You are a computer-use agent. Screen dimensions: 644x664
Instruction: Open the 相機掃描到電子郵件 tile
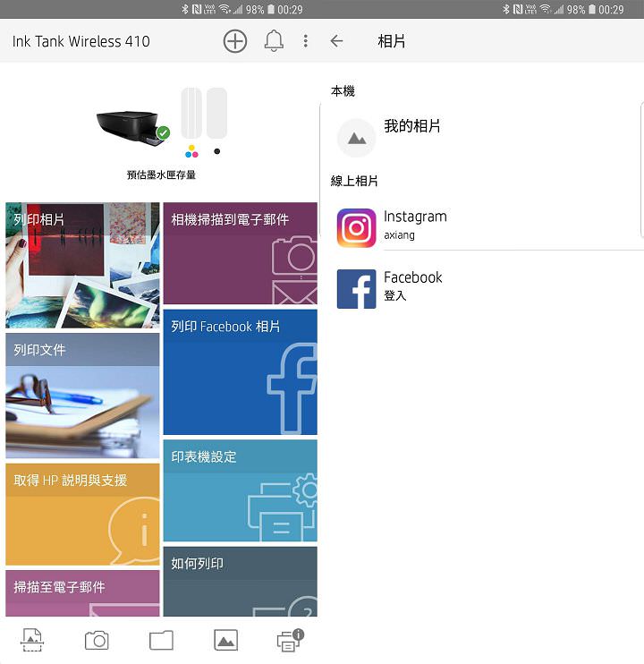pos(240,253)
